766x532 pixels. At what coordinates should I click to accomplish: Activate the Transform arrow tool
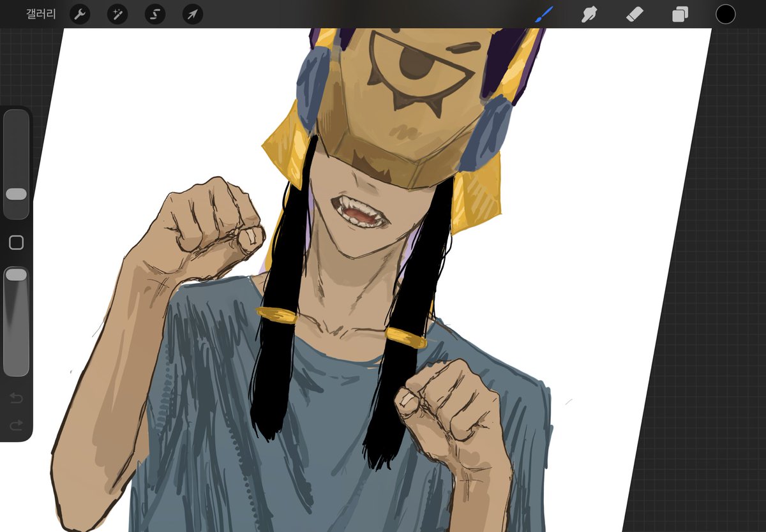(x=192, y=14)
